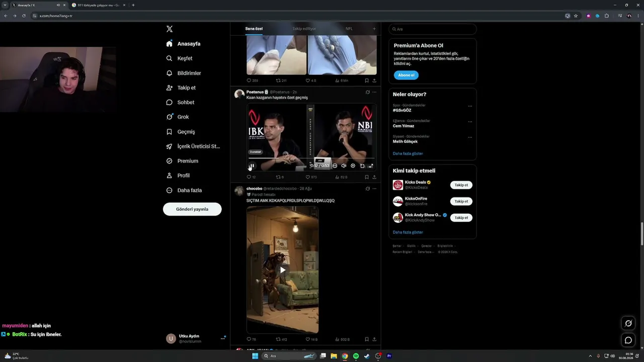Image resolution: width=644 pixels, height=362 pixels.
Task: Follow Kicks Deals with Takip et
Action: (x=461, y=185)
